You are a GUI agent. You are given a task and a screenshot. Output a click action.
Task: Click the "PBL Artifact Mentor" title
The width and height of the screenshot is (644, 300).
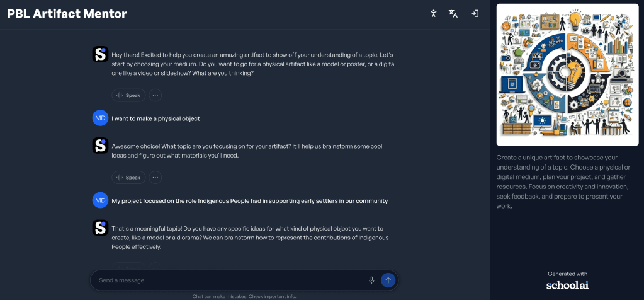pos(67,14)
